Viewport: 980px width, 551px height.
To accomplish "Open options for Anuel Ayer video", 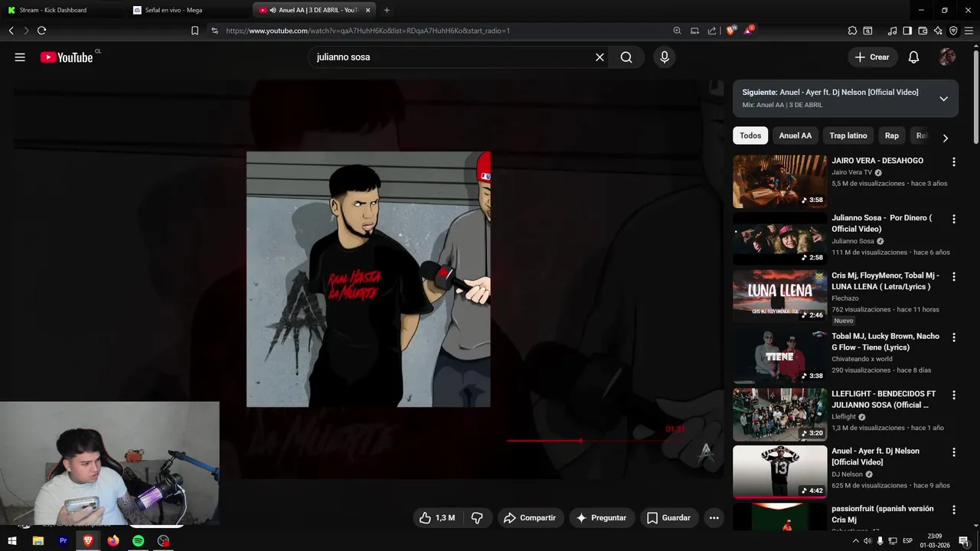I will [953, 452].
